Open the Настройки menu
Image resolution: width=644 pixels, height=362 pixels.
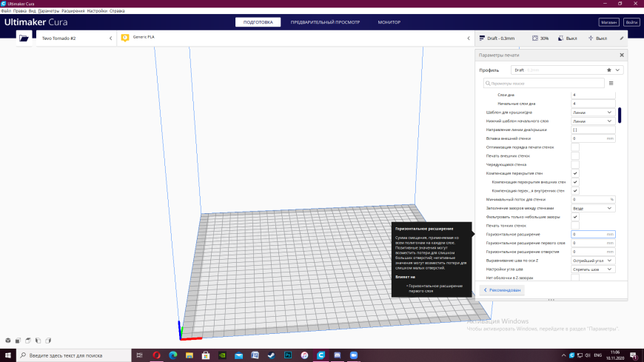click(x=97, y=10)
